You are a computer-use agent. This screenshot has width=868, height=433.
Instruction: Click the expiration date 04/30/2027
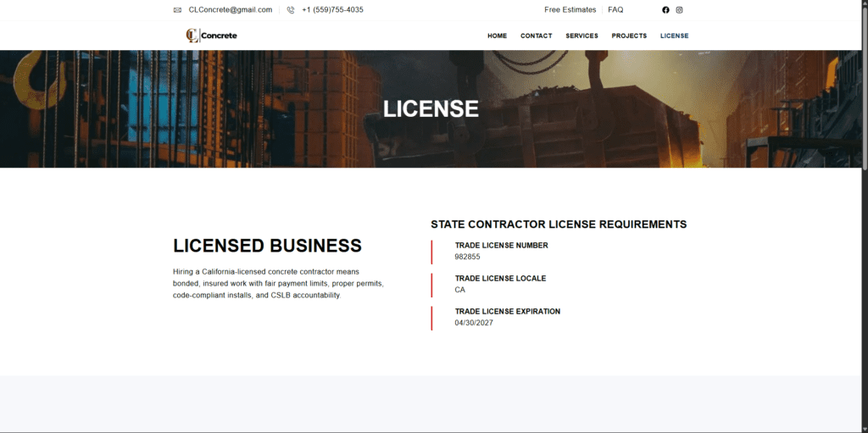(474, 323)
